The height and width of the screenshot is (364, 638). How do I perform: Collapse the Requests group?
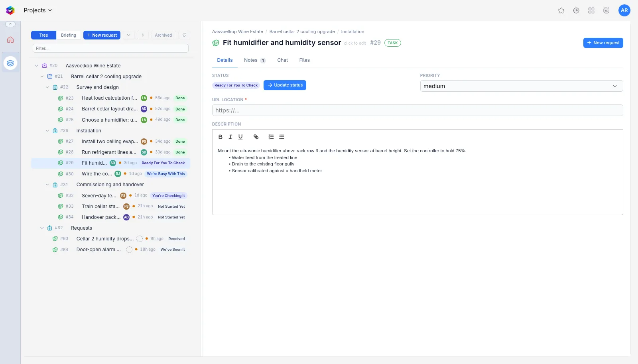(x=42, y=228)
